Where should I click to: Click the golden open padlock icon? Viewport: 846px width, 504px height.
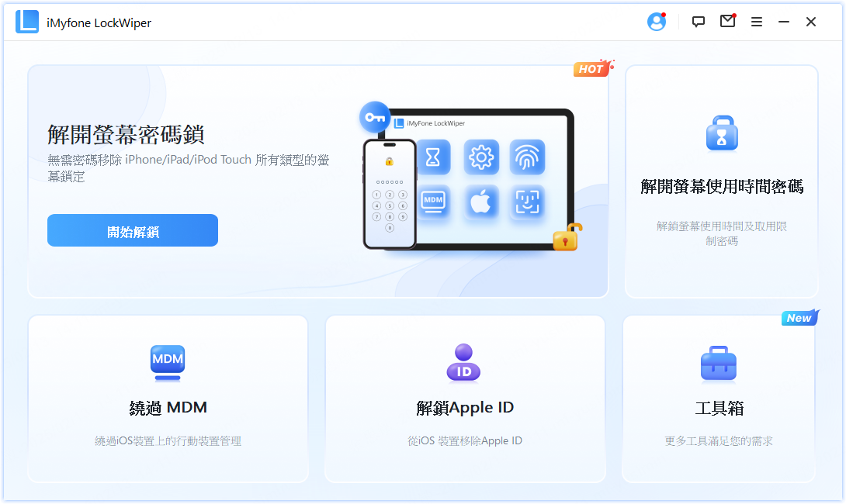567,238
